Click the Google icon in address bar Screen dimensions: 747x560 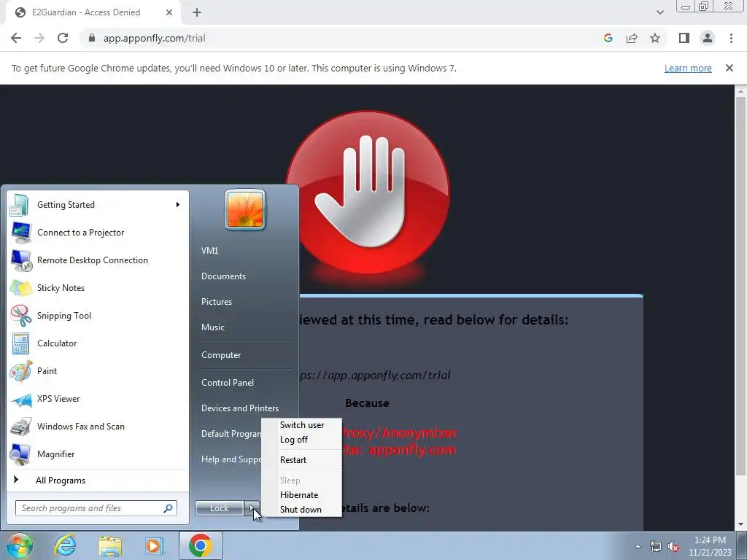[608, 38]
